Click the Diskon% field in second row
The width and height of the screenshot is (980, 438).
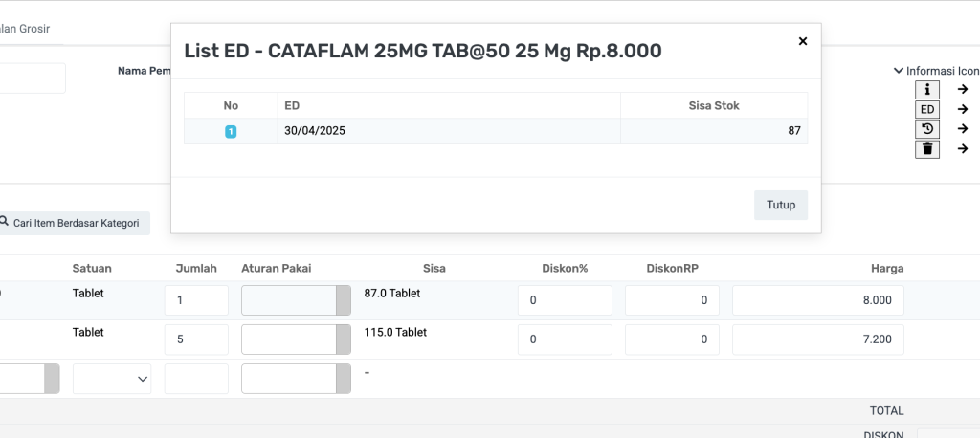(565, 339)
